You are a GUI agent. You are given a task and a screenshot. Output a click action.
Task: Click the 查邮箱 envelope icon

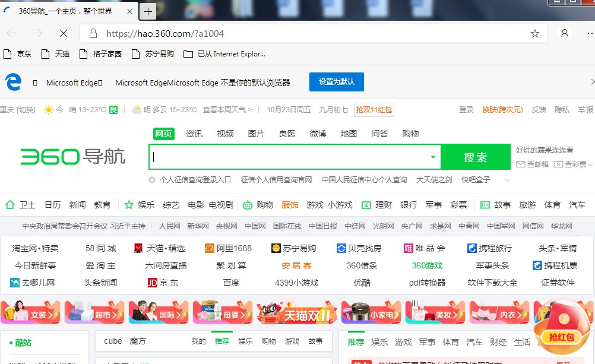[521, 164]
